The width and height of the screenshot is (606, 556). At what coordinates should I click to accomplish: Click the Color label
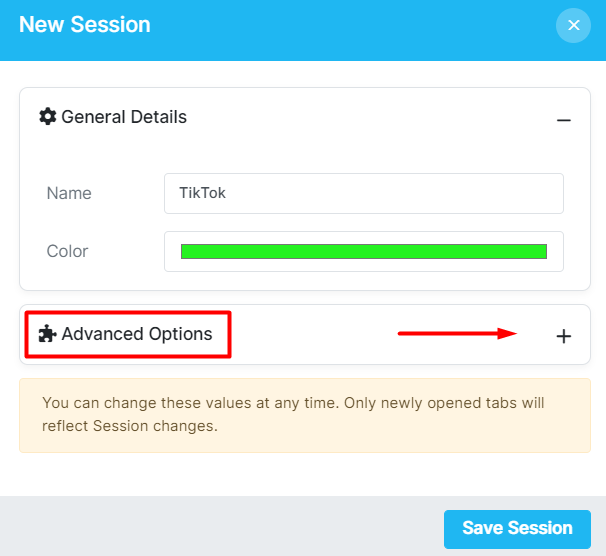pos(67,251)
